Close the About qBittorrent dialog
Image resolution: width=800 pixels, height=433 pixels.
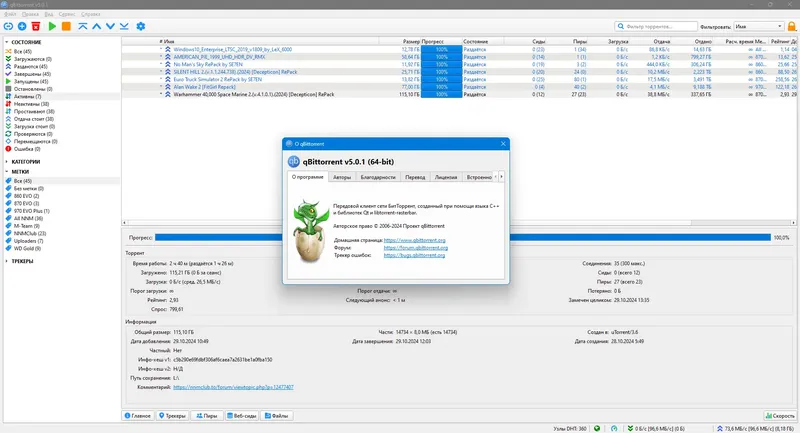[503, 144]
